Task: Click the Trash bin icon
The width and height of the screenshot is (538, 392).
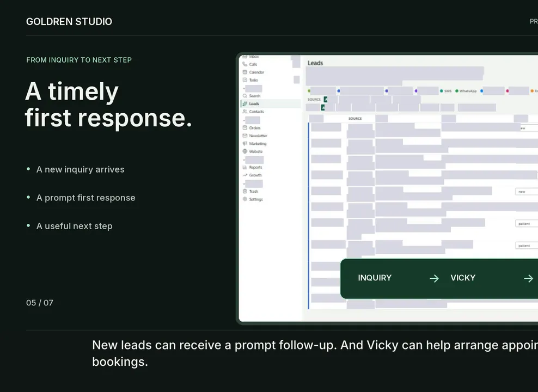Action: coord(244,191)
